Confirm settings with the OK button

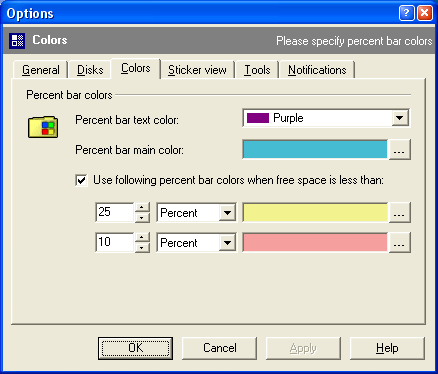[136, 348]
